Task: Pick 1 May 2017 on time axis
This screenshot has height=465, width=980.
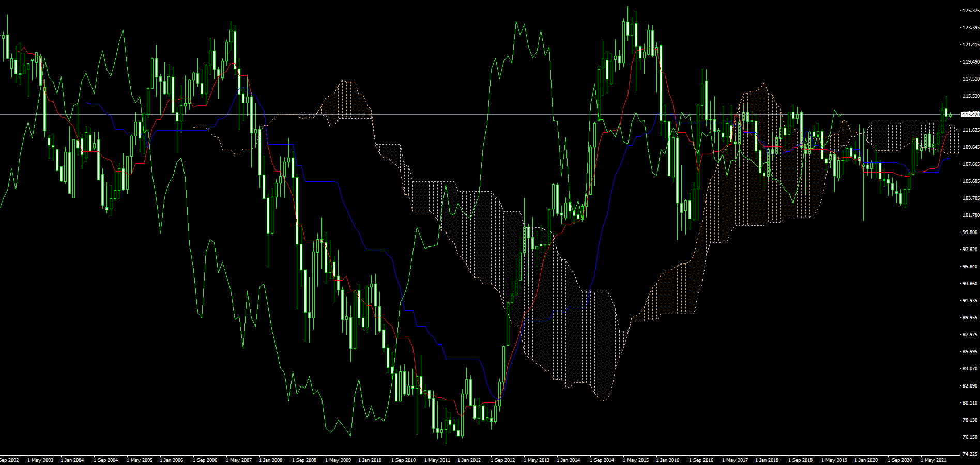Action: click(x=734, y=460)
